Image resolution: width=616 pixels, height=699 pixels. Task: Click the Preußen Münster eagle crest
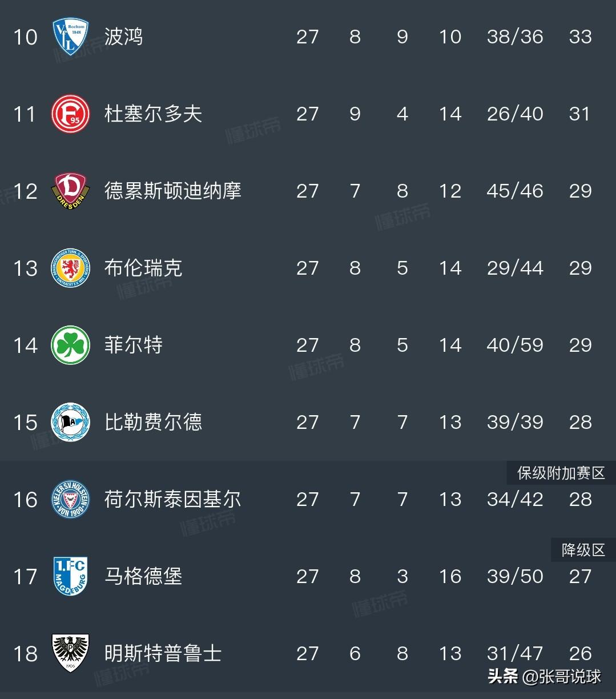tap(71, 653)
